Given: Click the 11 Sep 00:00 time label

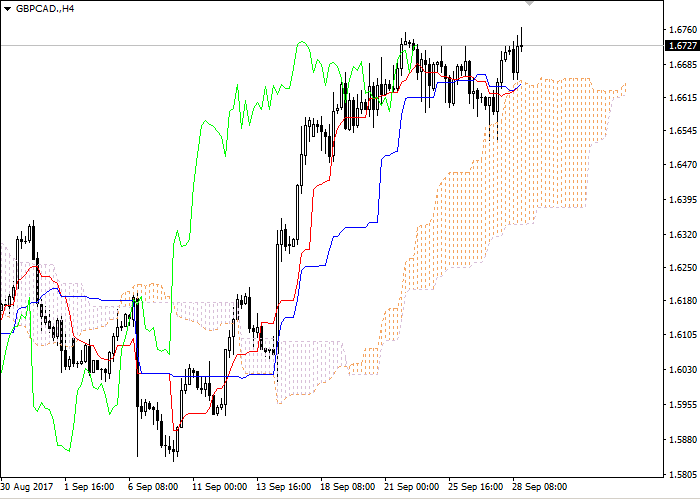Looking at the screenshot, I should 219,487.
